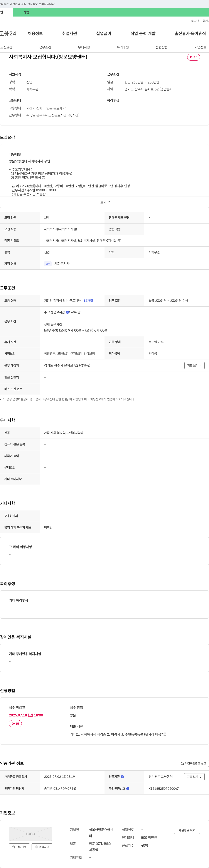Click the 500 백만원 annual sales value
The height and width of the screenshot is (868, 209).
pyautogui.click(x=149, y=838)
